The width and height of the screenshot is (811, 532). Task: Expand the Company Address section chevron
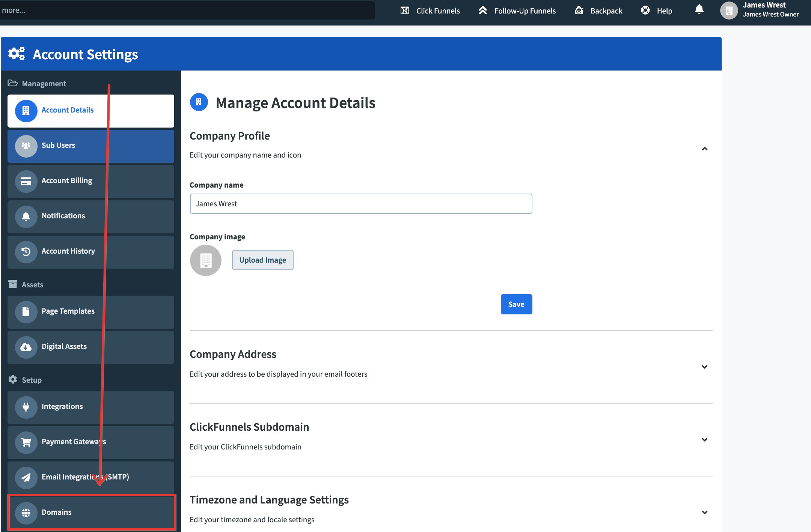point(705,367)
